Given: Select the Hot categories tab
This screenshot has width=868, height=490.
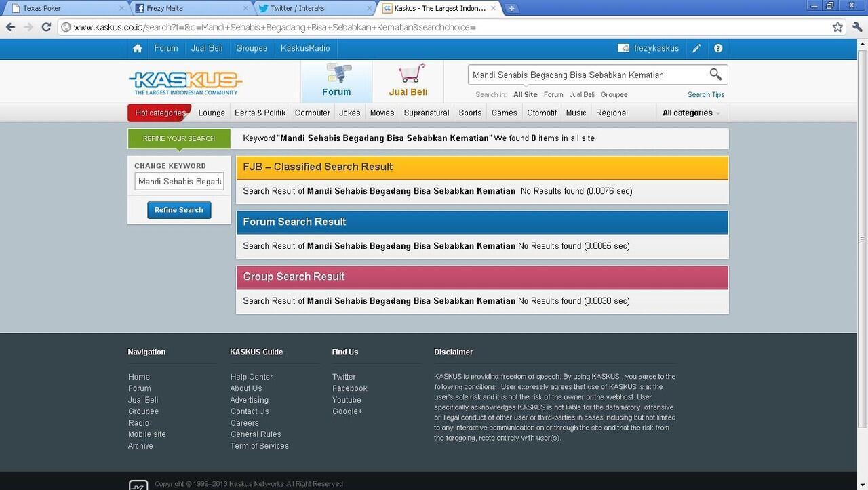Looking at the screenshot, I should point(159,113).
